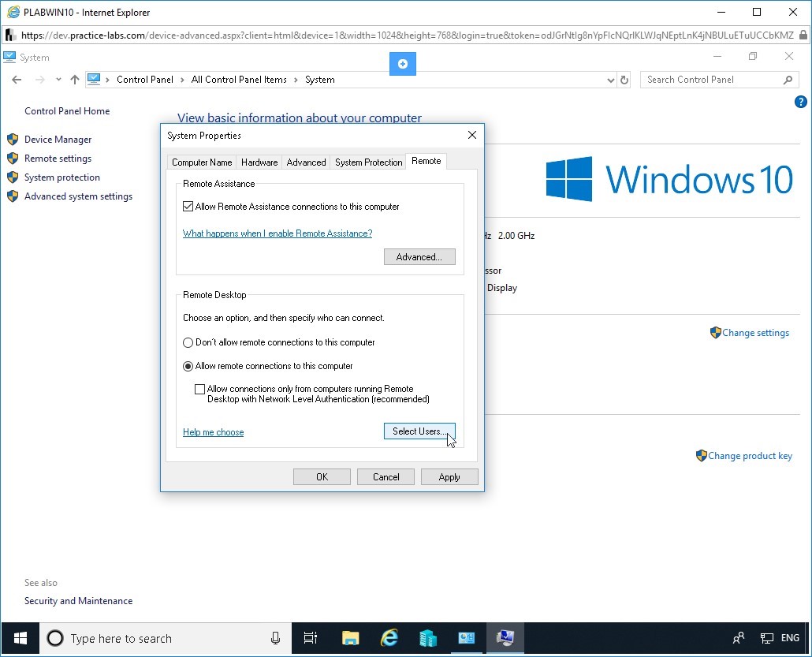Click the Cortana circle icon
This screenshot has height=657, width=812.
[55, 638]
